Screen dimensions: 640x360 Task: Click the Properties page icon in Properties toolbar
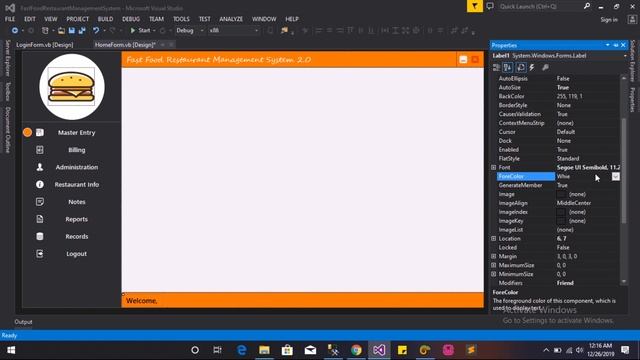(521, 67)
